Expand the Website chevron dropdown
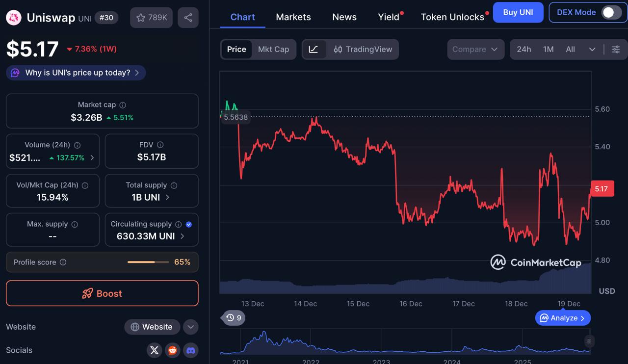 (x=190, y=327)
